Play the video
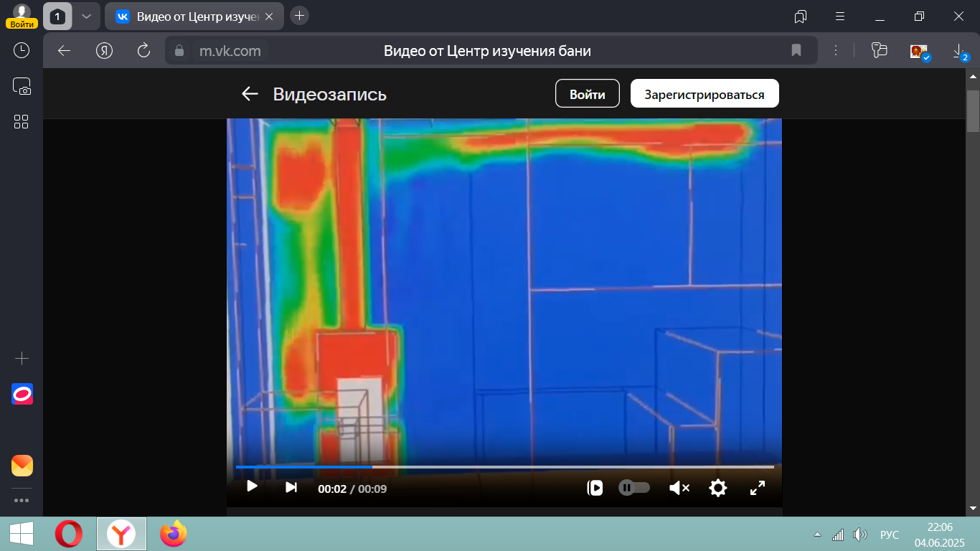 pyautogui.click(x=252, y=486)
